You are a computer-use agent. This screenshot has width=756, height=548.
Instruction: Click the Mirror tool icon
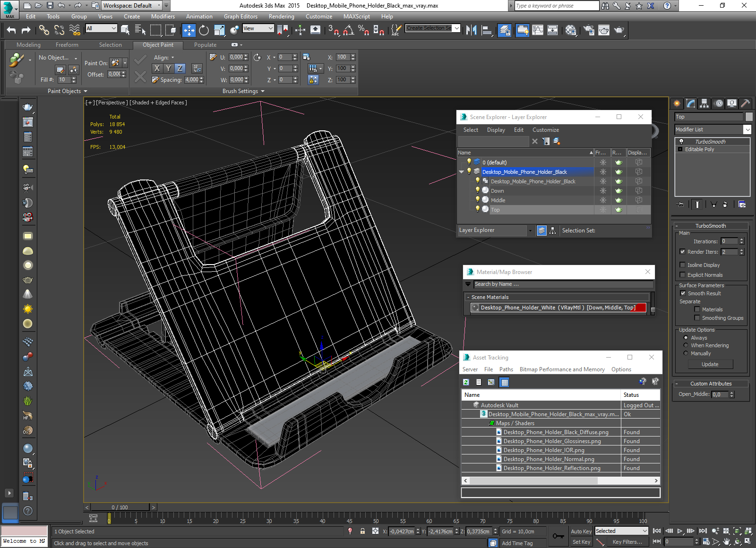[471, 30]
